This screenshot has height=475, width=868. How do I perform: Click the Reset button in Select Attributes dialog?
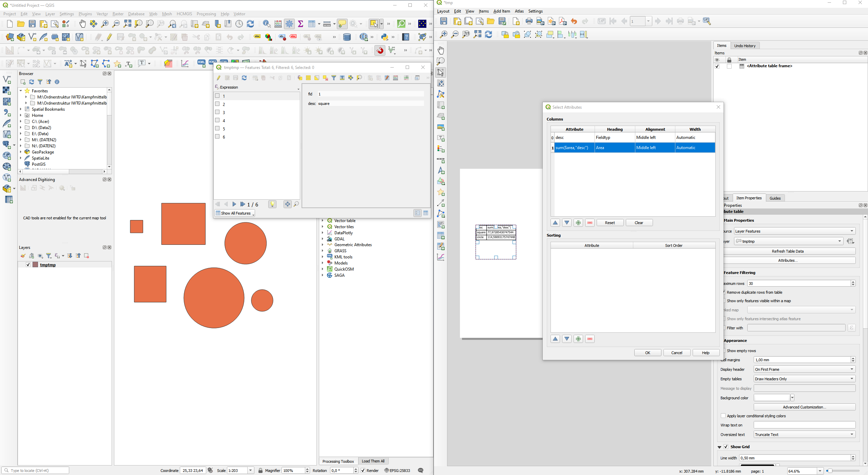[609, 222]
